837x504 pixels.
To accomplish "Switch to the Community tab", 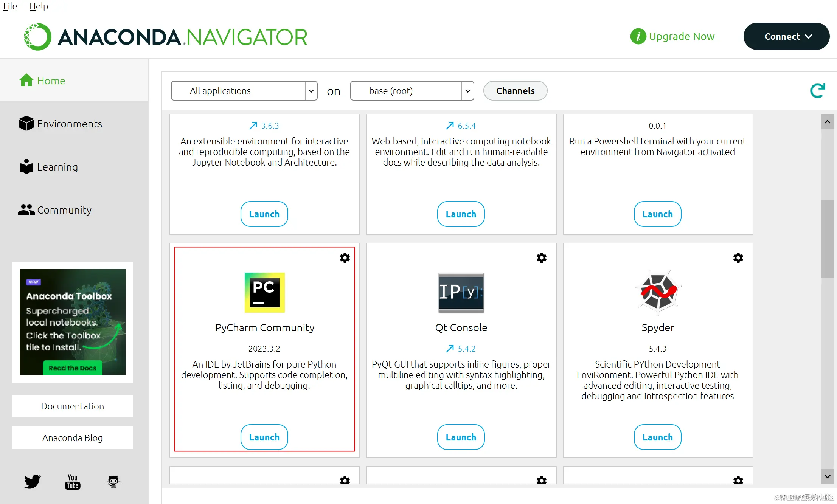I will pyautogui.click(x=74, y=209).
